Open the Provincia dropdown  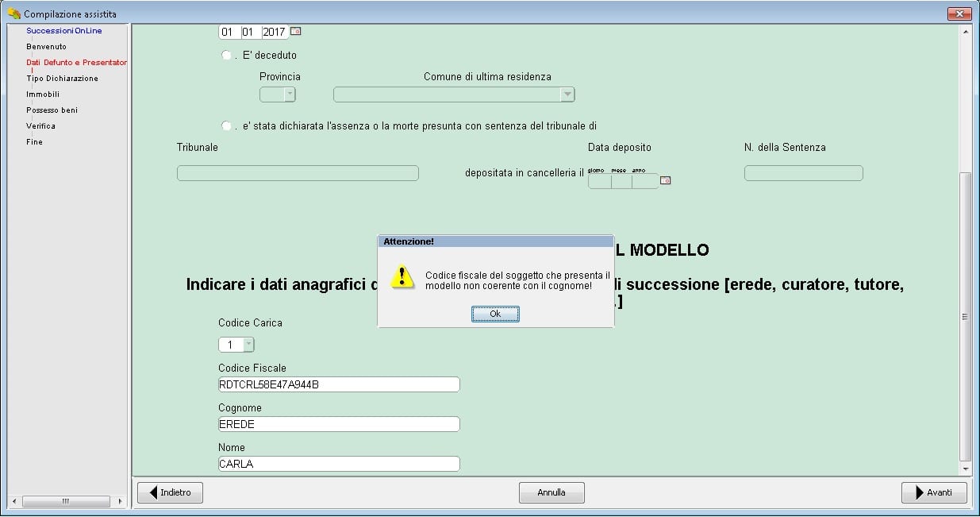point(278,94)
